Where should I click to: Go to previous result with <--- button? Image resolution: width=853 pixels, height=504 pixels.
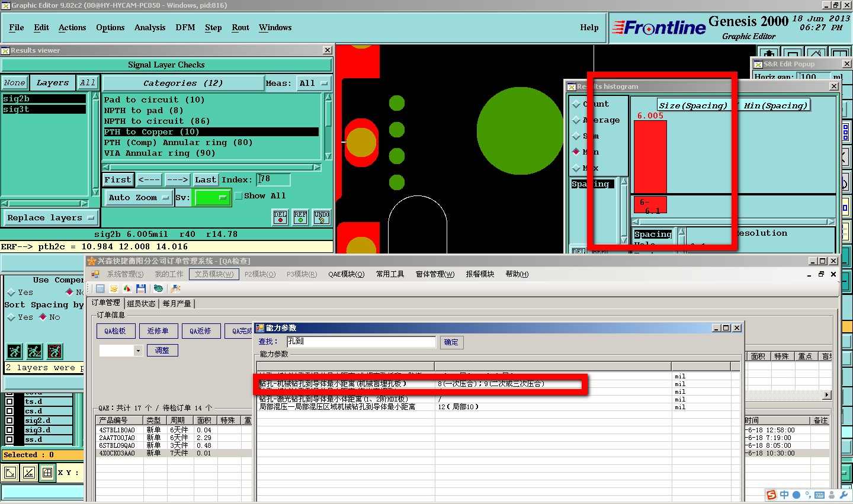click(149, 179)
